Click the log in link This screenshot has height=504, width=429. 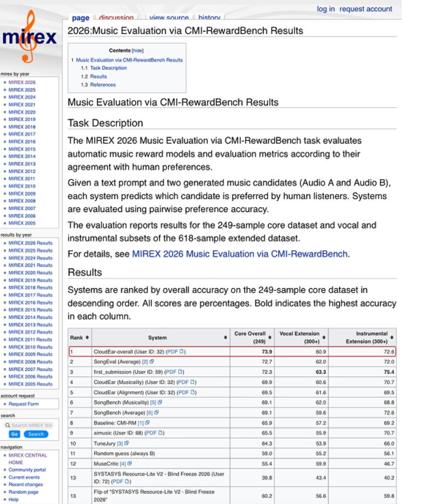(x=326, y=9)
